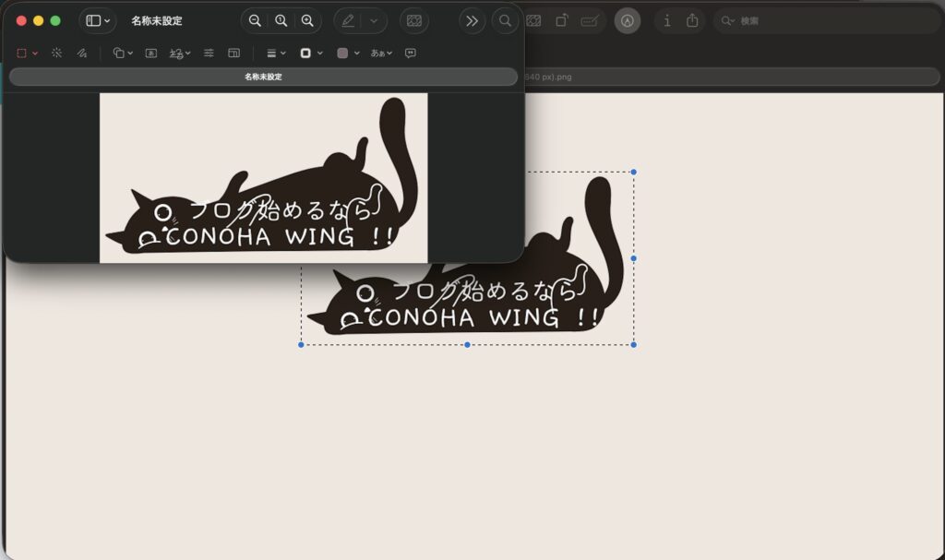Toggle Markup toolbar in background window
945x560 pixels.
click(x=628, y=20)
